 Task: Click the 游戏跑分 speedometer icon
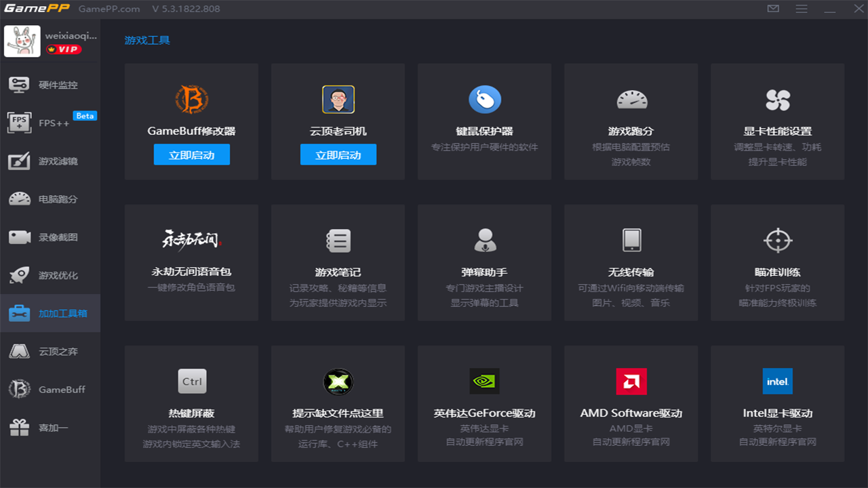631,100
